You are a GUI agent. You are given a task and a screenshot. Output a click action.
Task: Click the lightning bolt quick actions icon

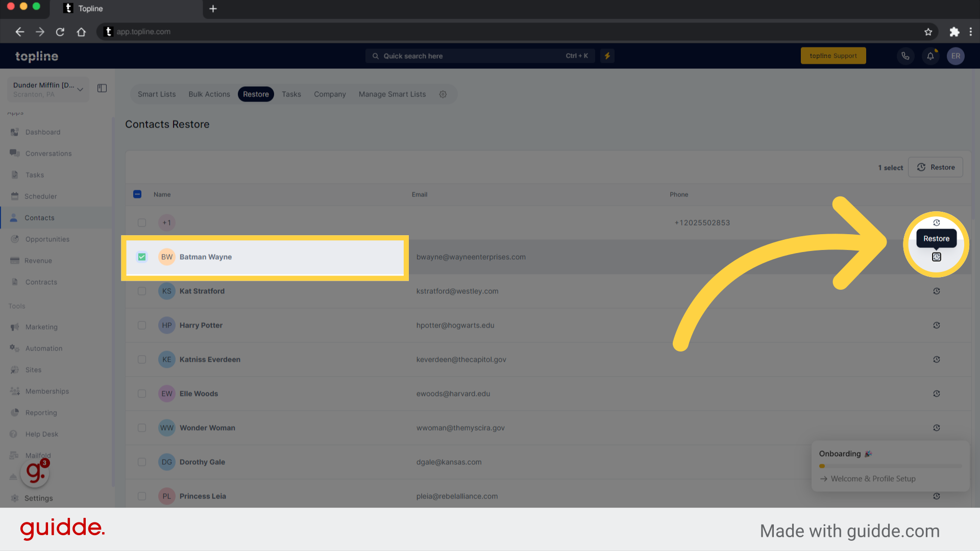click(x=607, y=56)
